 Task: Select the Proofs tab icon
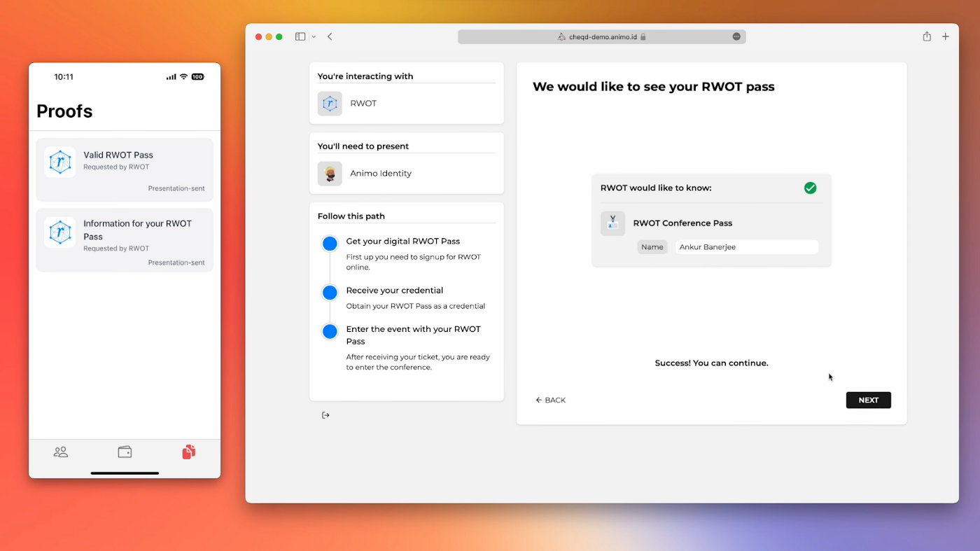[188, 452]
